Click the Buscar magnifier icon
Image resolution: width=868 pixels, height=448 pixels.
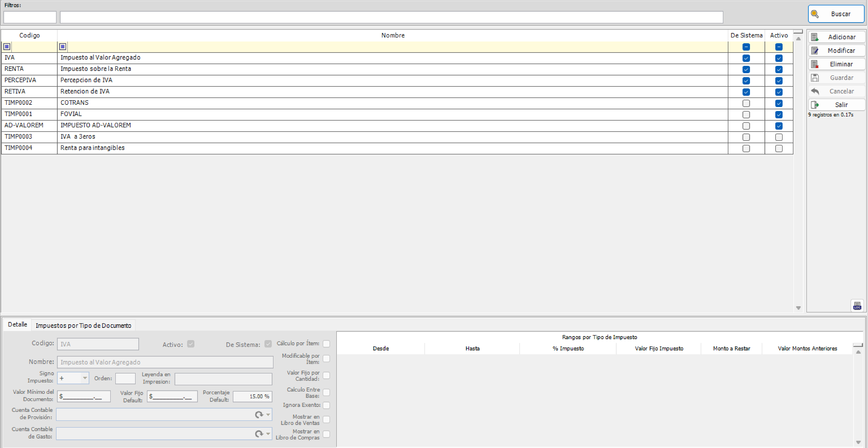click(816, 14)
